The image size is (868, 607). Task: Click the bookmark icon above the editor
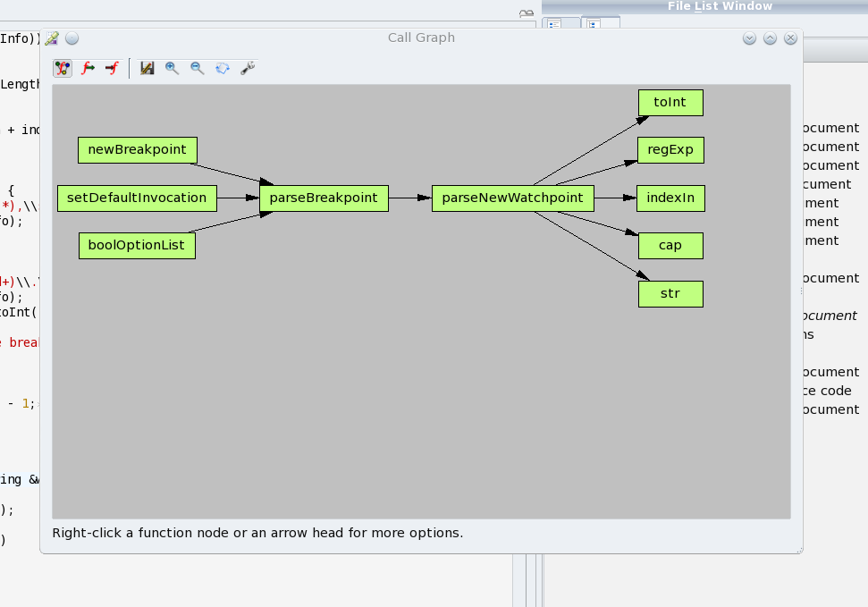tap(527, 13)
